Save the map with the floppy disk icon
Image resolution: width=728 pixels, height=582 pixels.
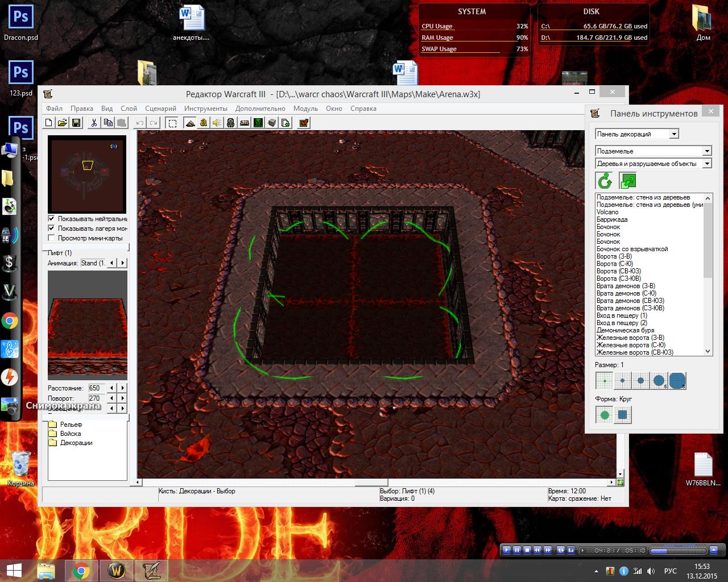(76, 123)
